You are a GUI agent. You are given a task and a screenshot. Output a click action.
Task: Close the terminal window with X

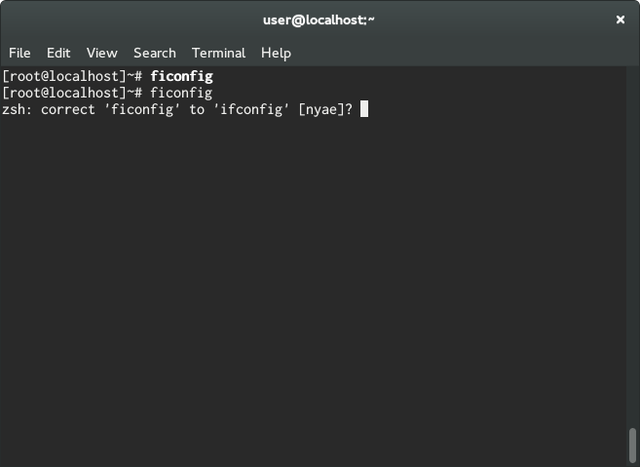620,20
